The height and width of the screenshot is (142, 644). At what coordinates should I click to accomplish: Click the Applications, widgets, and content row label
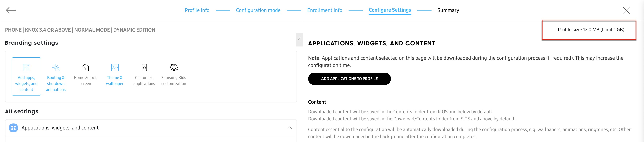[x=60, y=128]
